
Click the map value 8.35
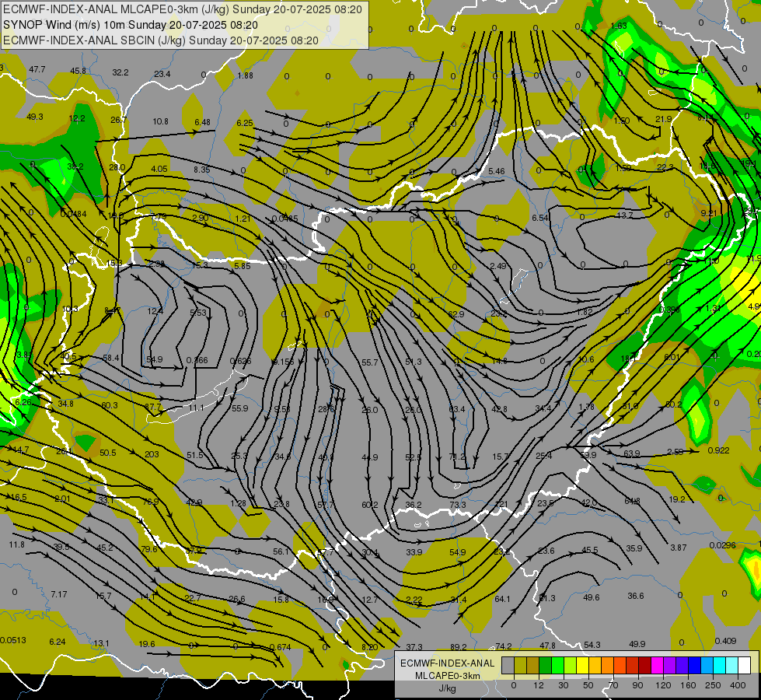pos(202,170)
